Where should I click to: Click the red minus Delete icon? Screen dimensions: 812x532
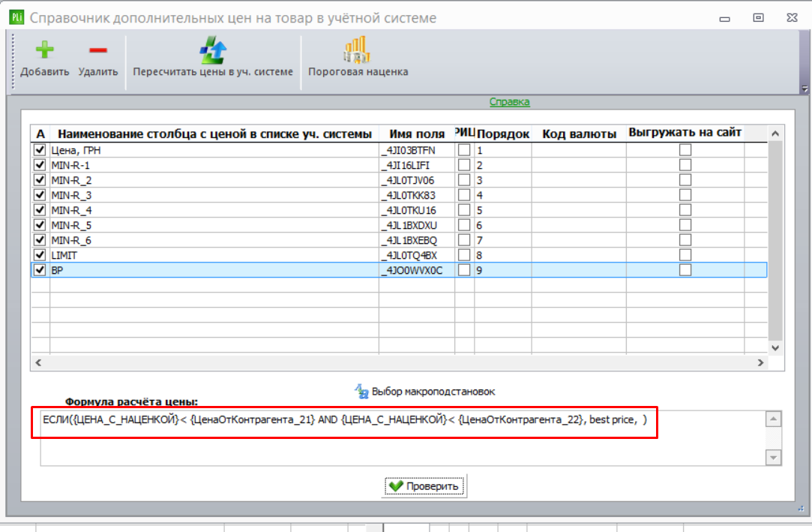[98, 50]
